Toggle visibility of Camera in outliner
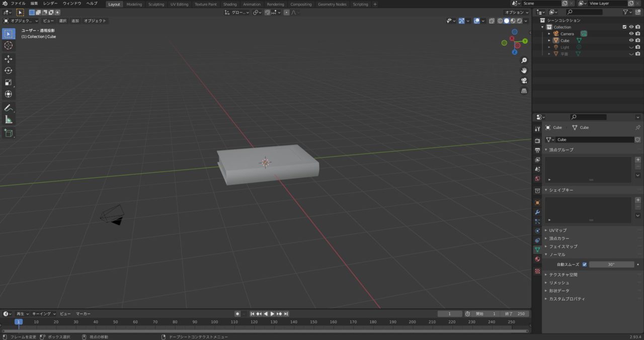Image resolution: width=644 pixels, height=340 pixels. tap(631, 34)
